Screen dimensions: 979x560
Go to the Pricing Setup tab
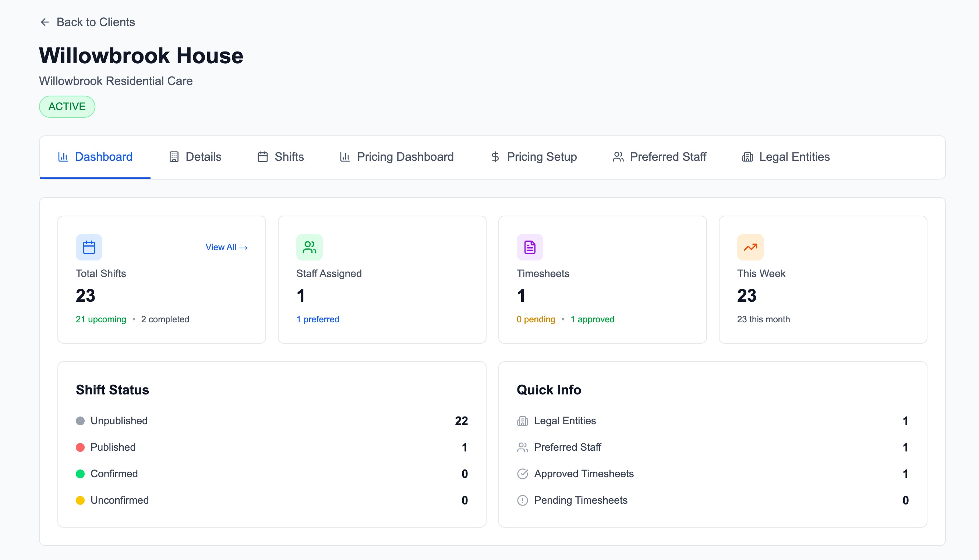(x=534, y=157)
